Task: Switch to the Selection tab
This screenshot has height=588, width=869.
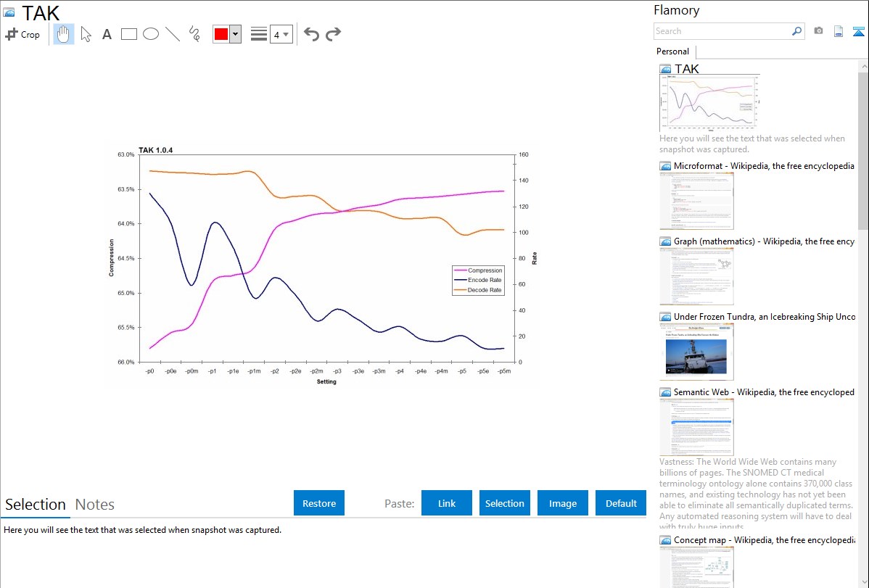Action: [36, 505]
